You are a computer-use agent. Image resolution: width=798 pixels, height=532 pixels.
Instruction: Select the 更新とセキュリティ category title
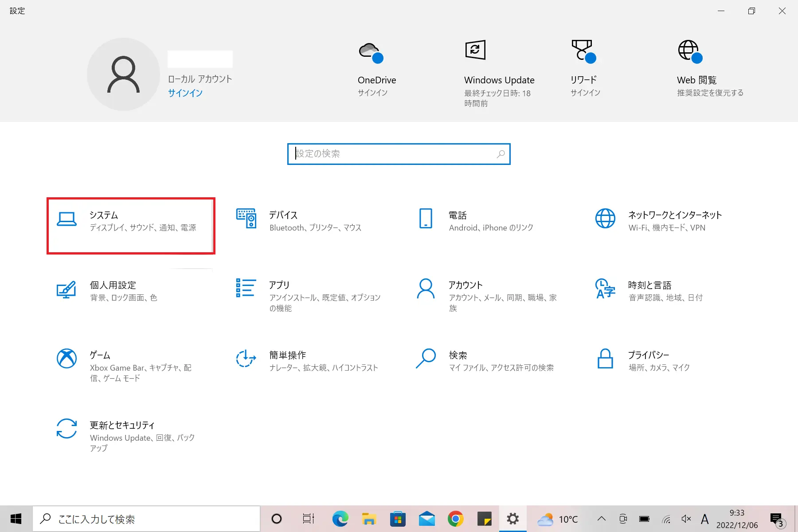click(122, 425)
